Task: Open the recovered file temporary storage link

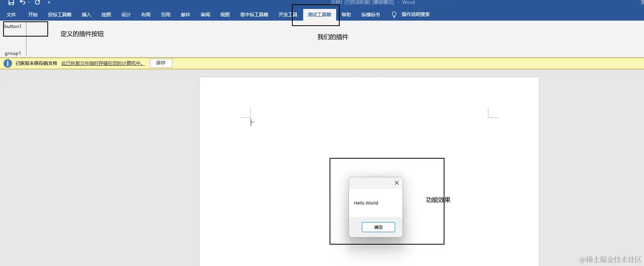Action: (103, 63)
